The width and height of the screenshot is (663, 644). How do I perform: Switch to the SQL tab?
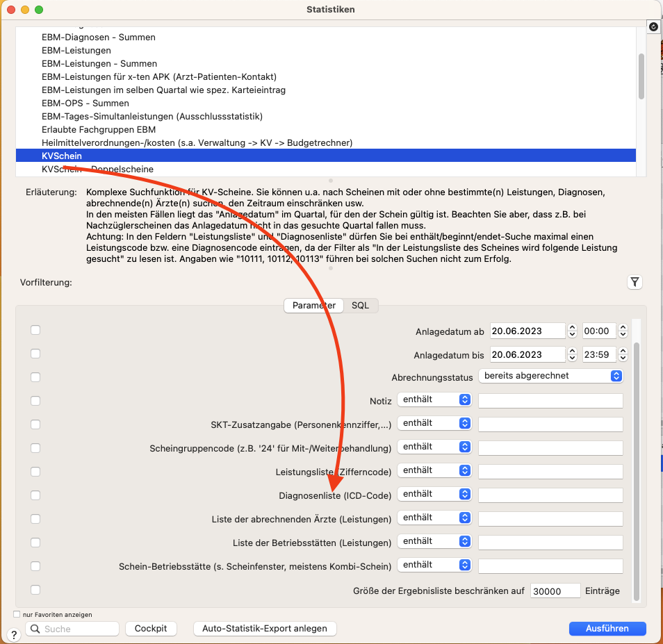360,305
